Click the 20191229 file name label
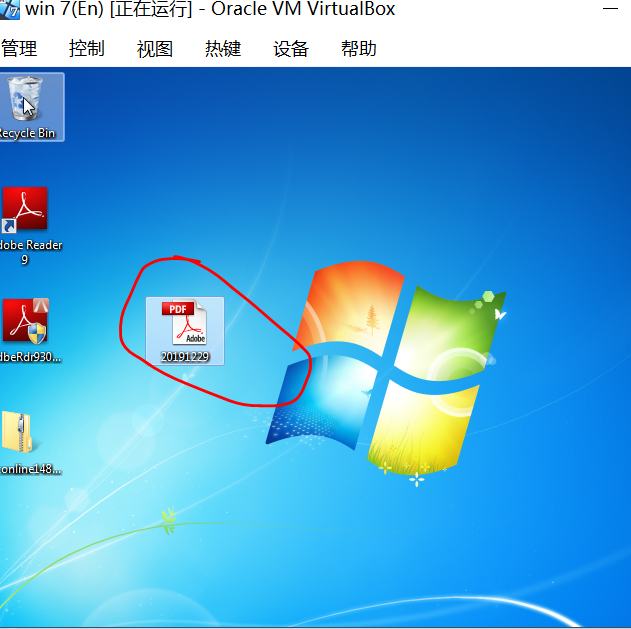Image resolution: width=631 pixels, height=629 pixels. pyautogui.click(x=185, y=357)
